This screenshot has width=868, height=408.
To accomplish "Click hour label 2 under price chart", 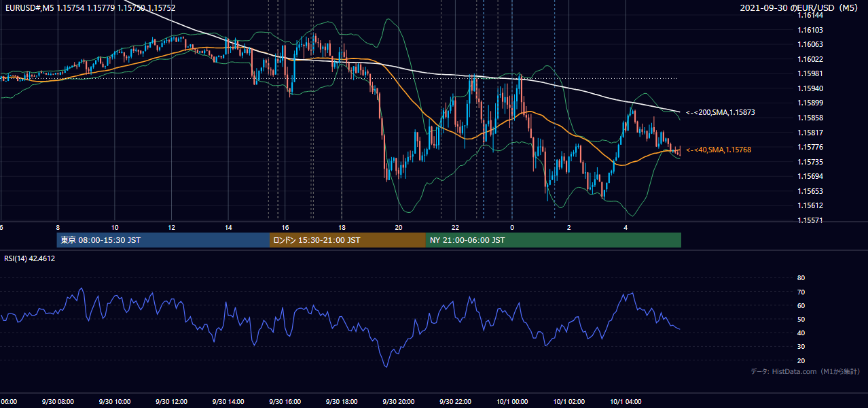I will click(569, 227).
